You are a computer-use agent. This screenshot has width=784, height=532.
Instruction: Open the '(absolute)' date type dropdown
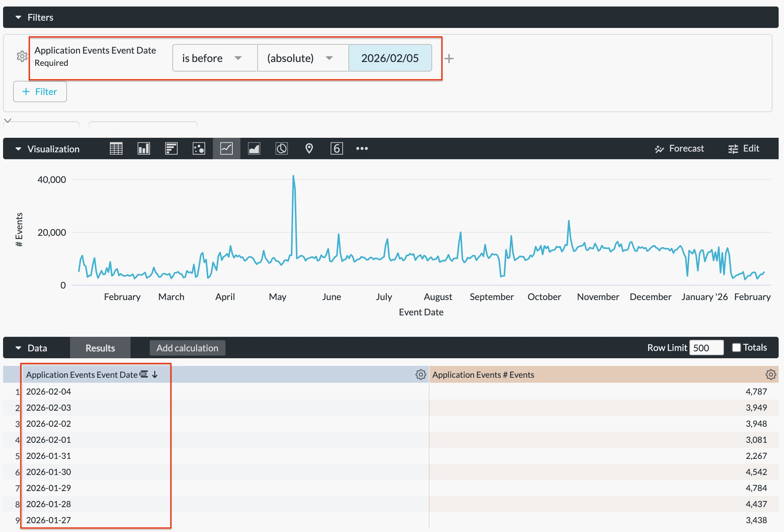click(x=302, y=58)
